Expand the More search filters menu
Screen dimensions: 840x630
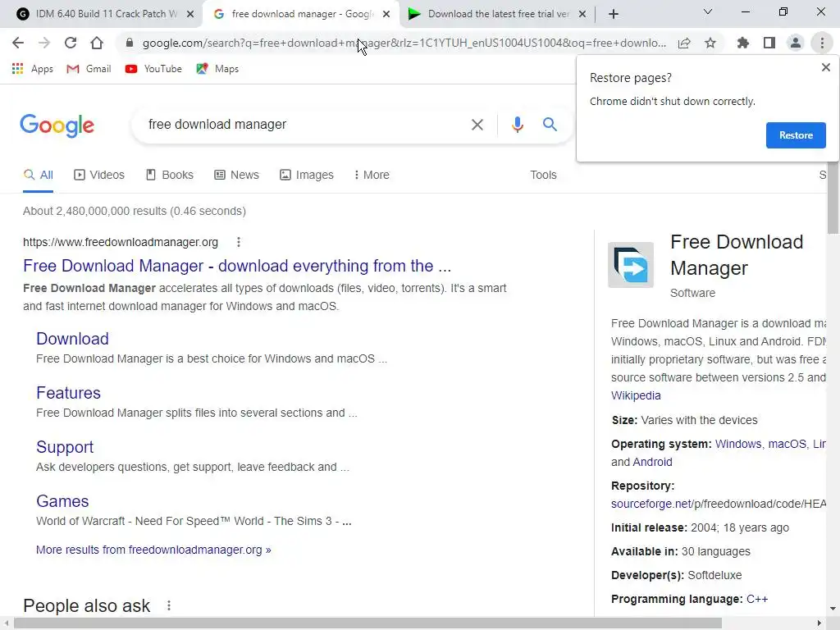click(372, 176)
